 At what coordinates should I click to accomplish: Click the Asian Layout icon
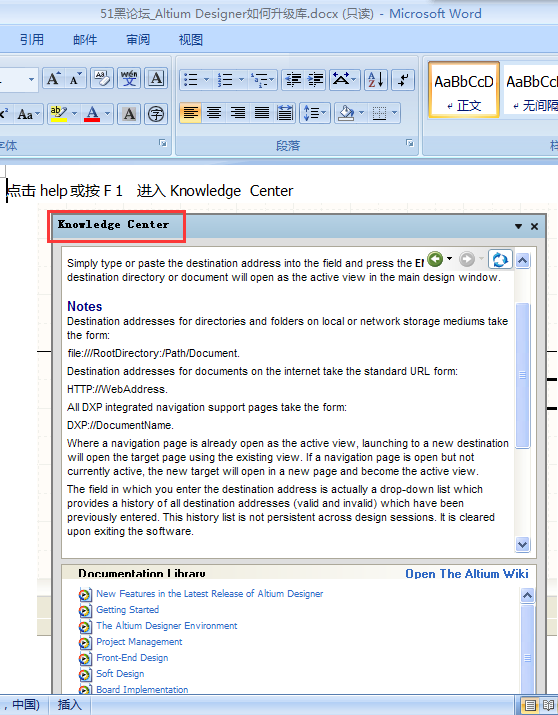tap(345, 80)
